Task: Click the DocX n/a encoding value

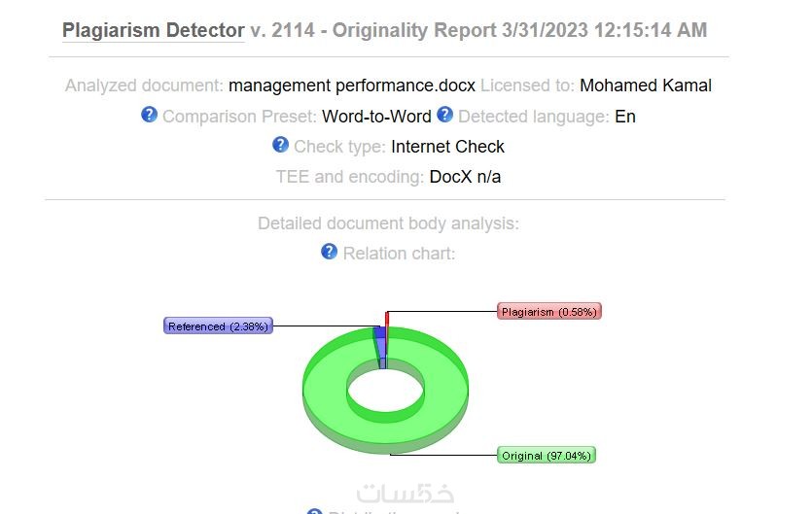Action: [x=465, y=177]
